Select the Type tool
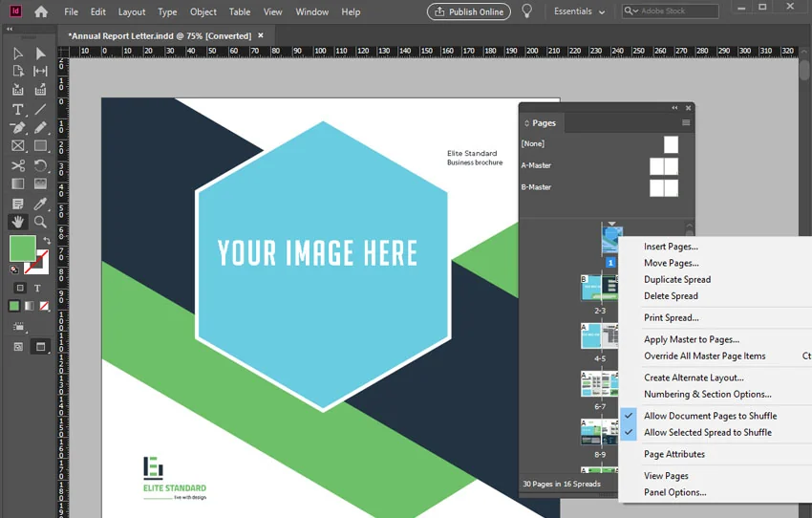 (17, 109)
